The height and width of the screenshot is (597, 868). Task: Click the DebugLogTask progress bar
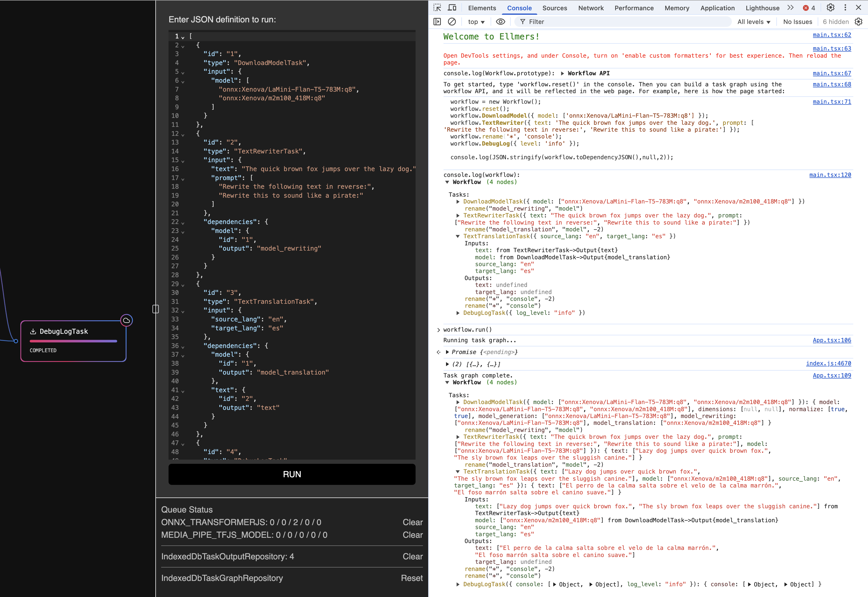click(x=73, y=341)
